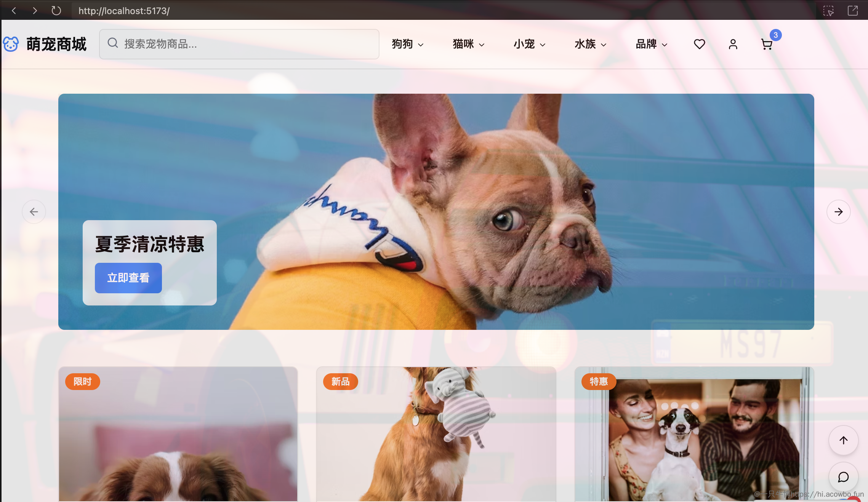
Task: Expand the 狗狗 category dropdown
Action: pos(408,44)
